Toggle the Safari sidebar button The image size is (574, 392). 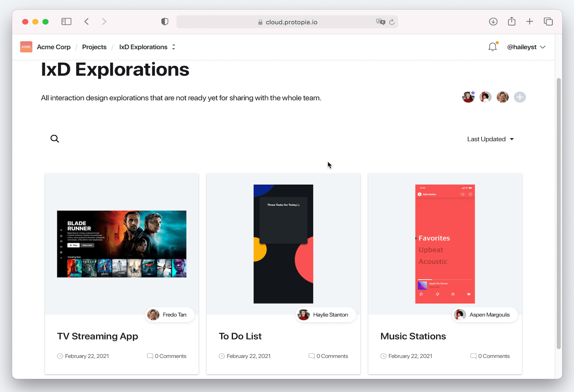[67, 21]
